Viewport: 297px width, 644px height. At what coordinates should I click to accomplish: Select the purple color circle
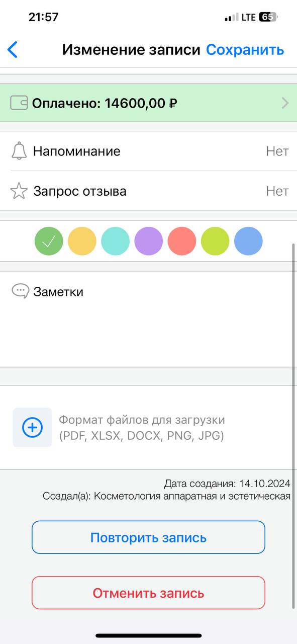[148, 241]
